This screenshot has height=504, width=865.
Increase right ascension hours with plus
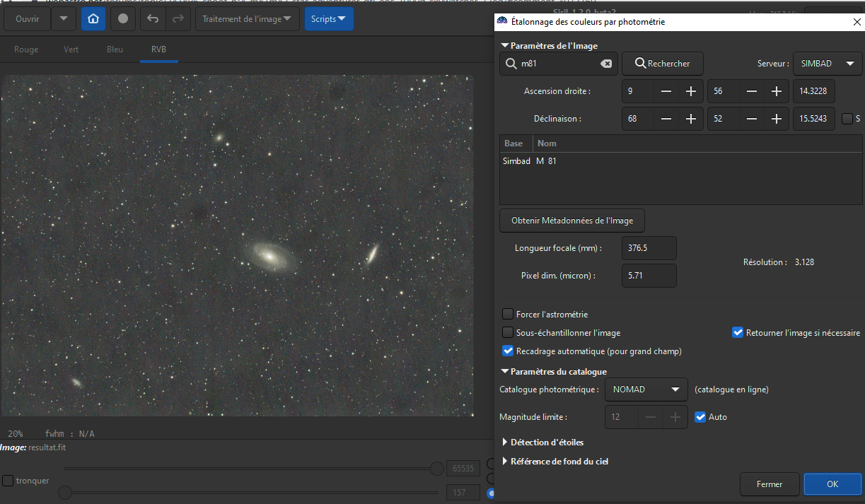[x=690, y=91]
